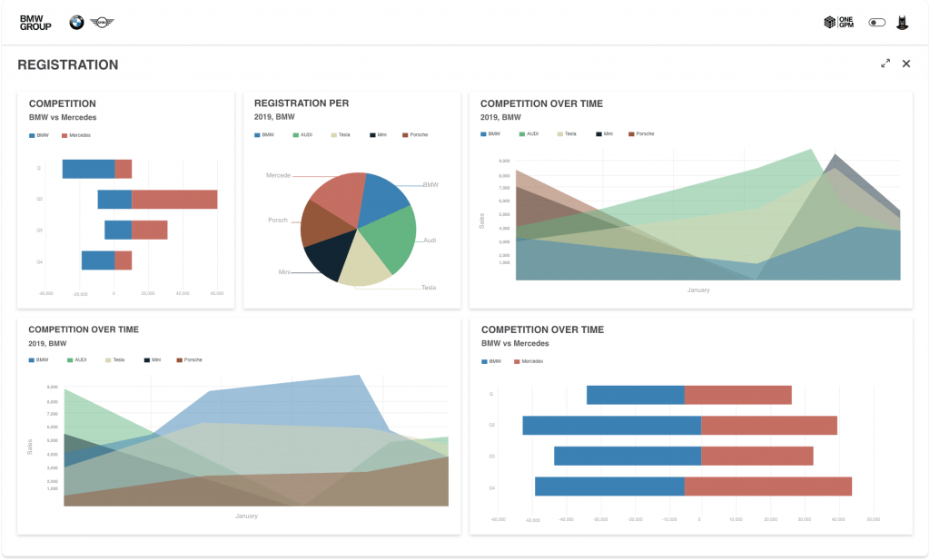
Task: Select the MINI winged brand icon
Action: pyautogui.click(x=102, y=23)
